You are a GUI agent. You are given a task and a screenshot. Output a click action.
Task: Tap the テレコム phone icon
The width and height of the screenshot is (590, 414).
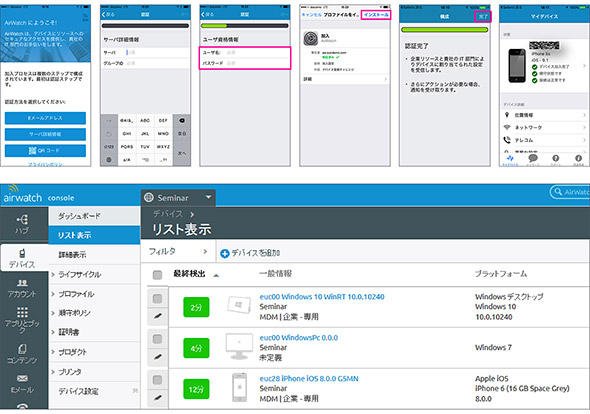(x=507, y=140)
